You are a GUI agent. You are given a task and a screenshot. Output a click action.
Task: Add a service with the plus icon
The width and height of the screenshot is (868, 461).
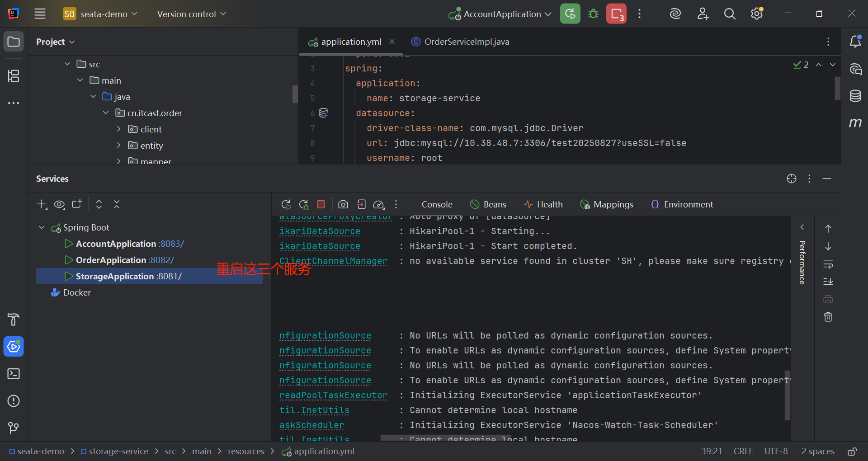[x=42, y=204]
